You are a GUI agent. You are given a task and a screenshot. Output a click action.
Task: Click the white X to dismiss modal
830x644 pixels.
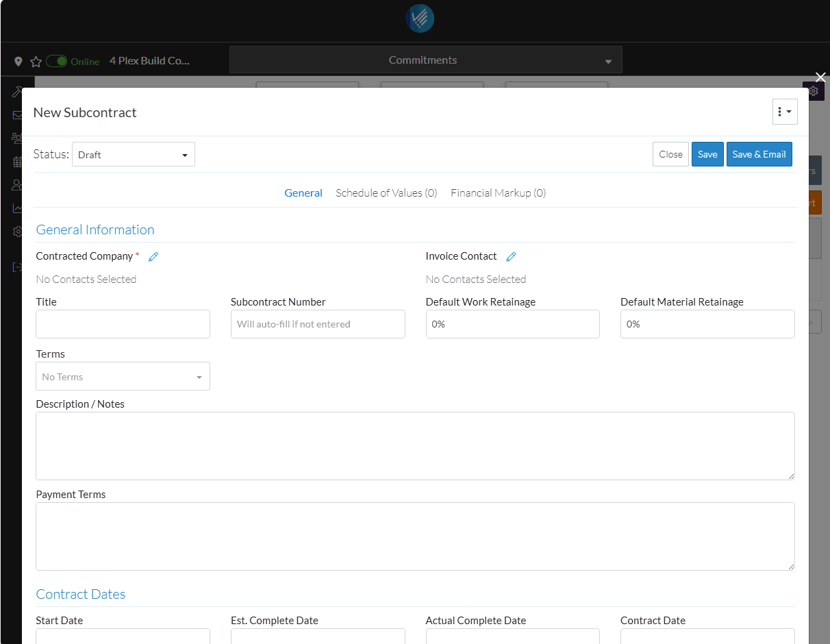(x=820, y=77)
